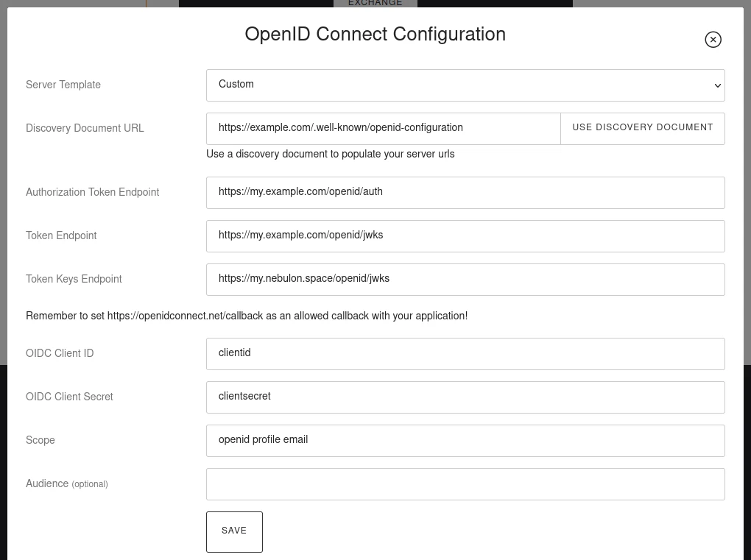751x560 pixels.
Task: Select the clientsecret text in OIDC Client Secret
Action: (244, 397)
